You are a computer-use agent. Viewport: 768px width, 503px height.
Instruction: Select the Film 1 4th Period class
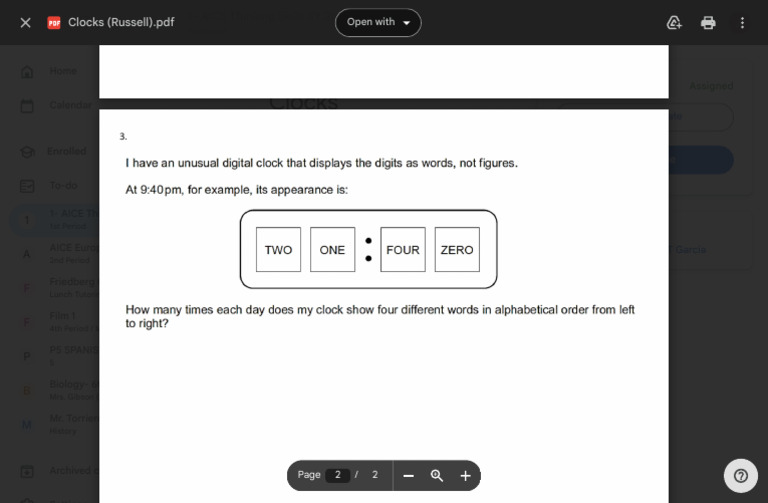[55, 322]
